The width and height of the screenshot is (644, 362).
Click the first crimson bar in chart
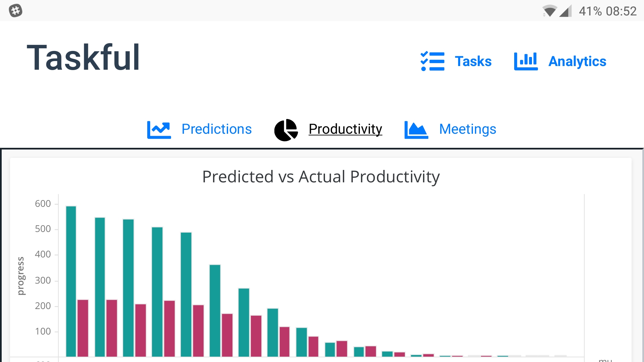(83, 328)
